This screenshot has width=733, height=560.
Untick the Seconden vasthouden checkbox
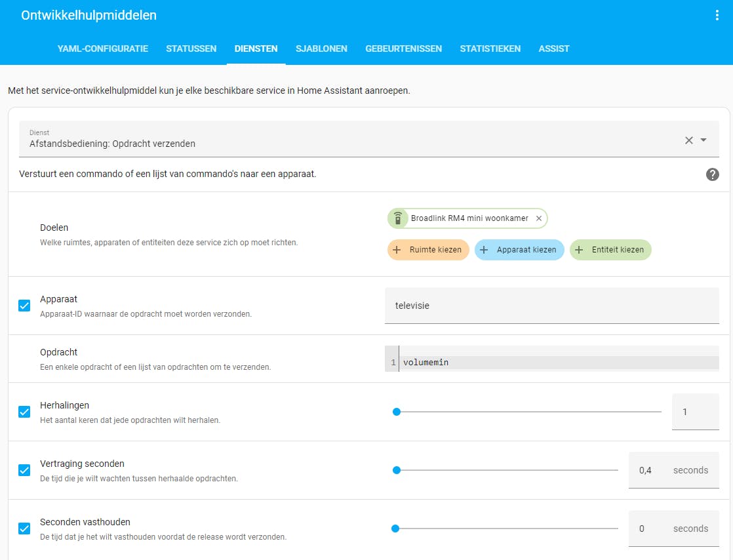coord(24,529)
